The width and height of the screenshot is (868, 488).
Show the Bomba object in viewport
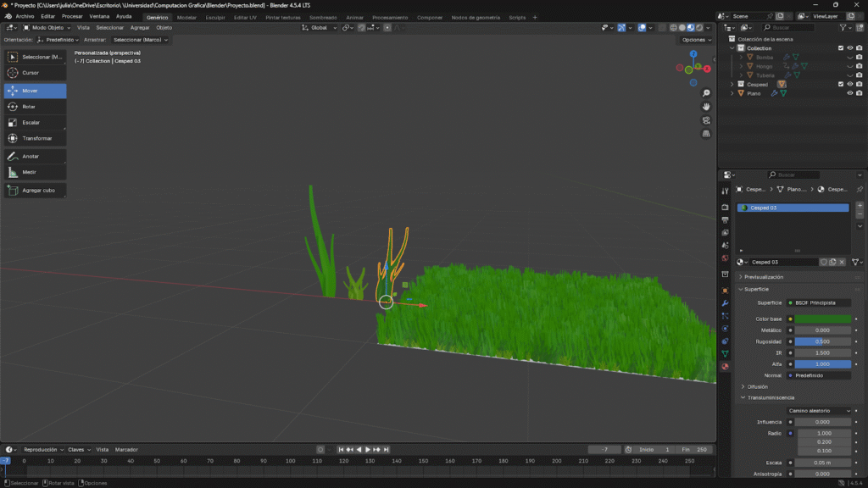849,57
